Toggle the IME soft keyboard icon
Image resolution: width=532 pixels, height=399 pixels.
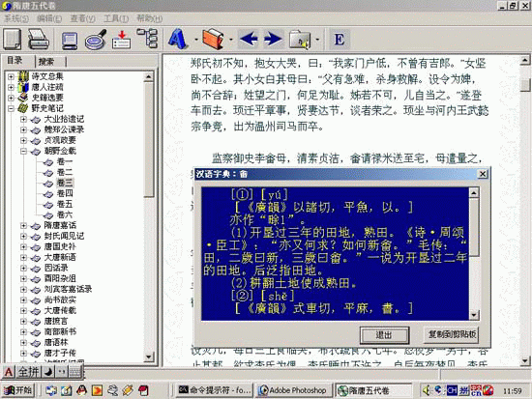[75, 372]
